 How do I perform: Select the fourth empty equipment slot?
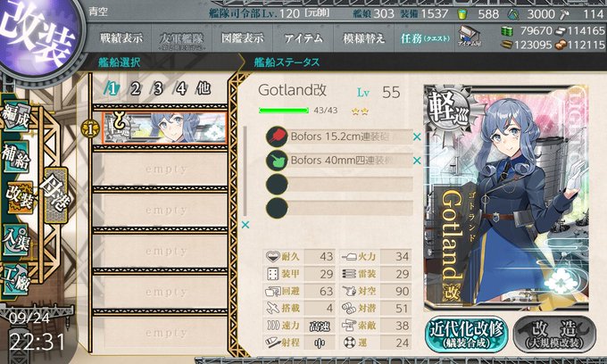[x=339, y=208]
